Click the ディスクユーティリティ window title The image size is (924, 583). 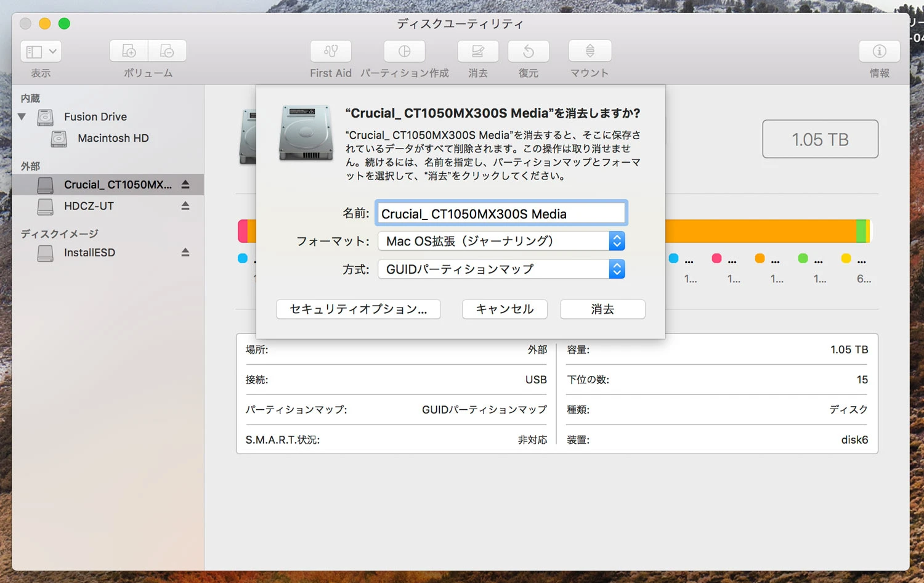(460, 24)
